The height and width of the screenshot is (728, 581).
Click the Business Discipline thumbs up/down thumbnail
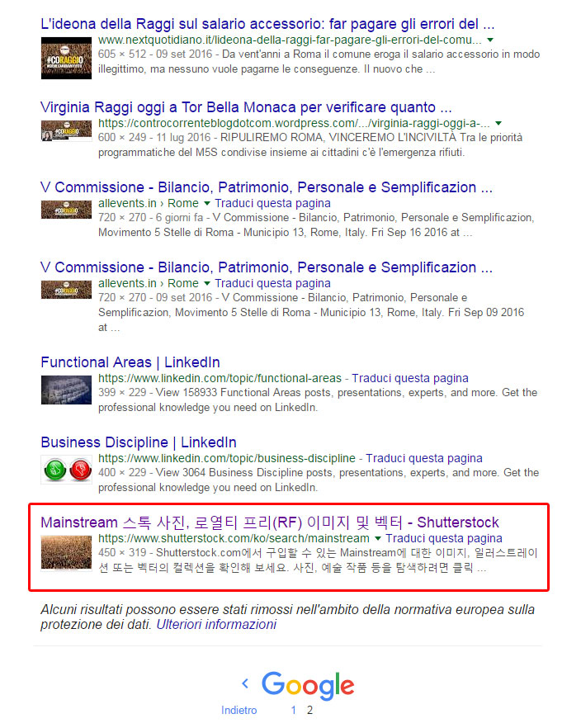coord(66,470)
